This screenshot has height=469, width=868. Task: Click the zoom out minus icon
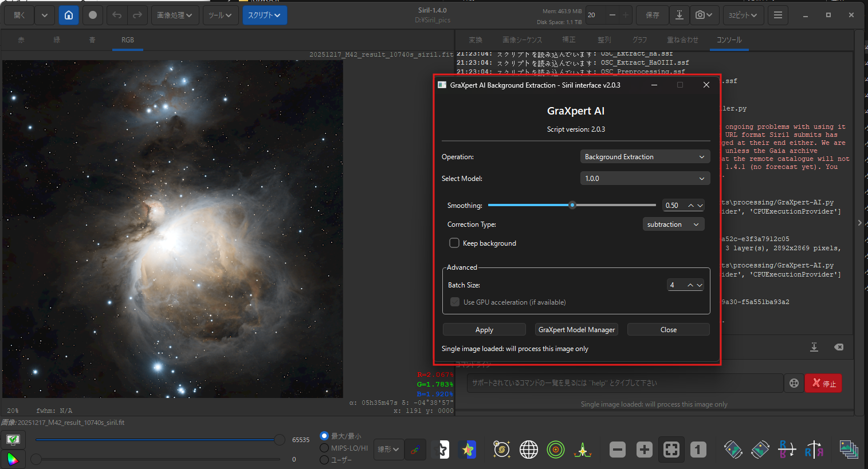pyautogui.click(x=617, y=450)
